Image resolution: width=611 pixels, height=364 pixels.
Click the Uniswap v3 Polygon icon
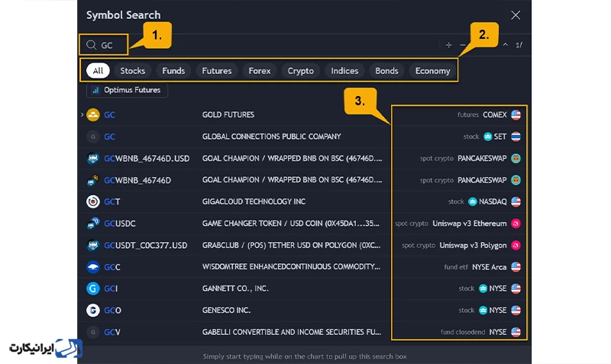click(516, 245)
